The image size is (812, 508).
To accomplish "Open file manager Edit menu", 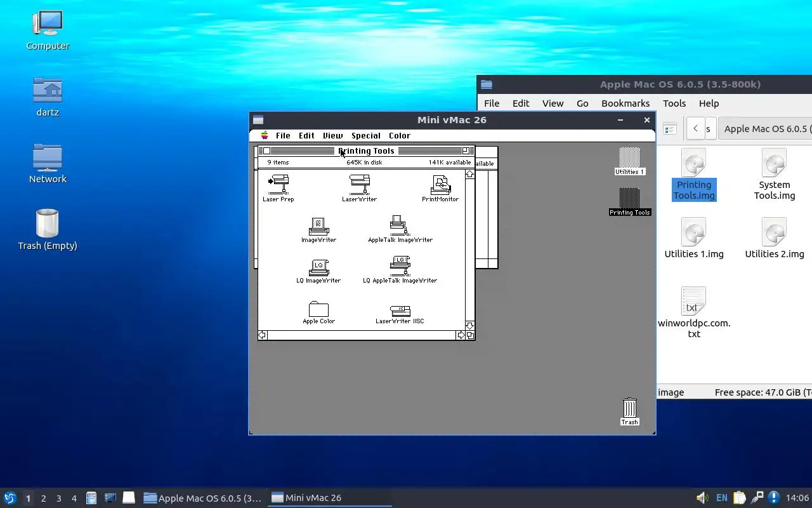I will coord(521,103).
